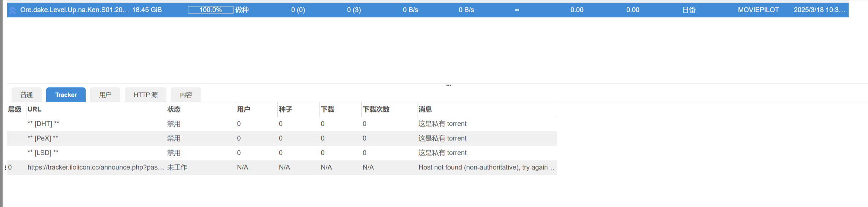Select the Ore.dake.Level.Up.na.Ken torrent row
This screenshot has width=868, height=207.
pyautogui.click(x=427, y=10)
